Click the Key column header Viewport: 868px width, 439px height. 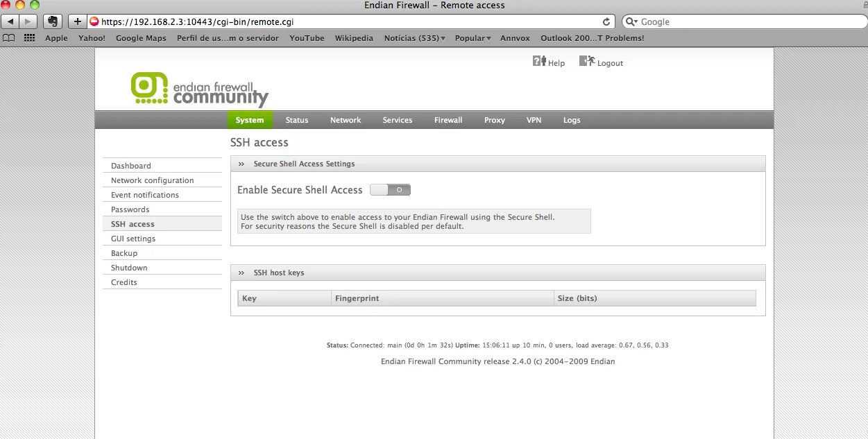[x=284, y=298]
